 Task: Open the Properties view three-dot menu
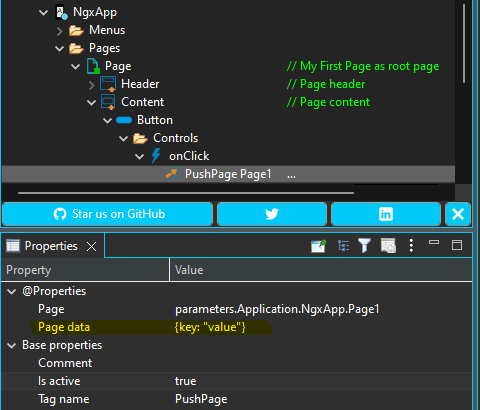click(x=411, y=246)
